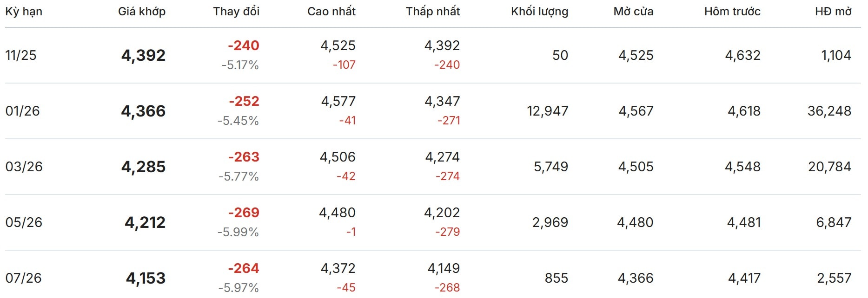Select the 07/26 contract term label
The height and width of the screenshot is (298, 868).
click(24, 278)
